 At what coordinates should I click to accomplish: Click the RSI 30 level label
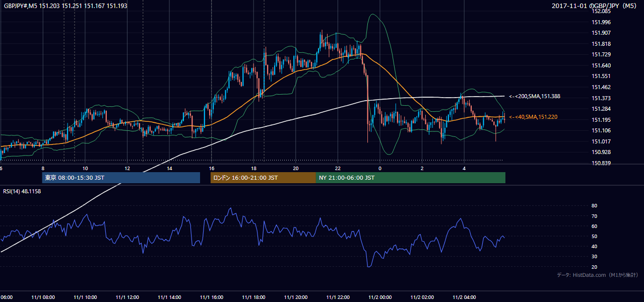594,257
